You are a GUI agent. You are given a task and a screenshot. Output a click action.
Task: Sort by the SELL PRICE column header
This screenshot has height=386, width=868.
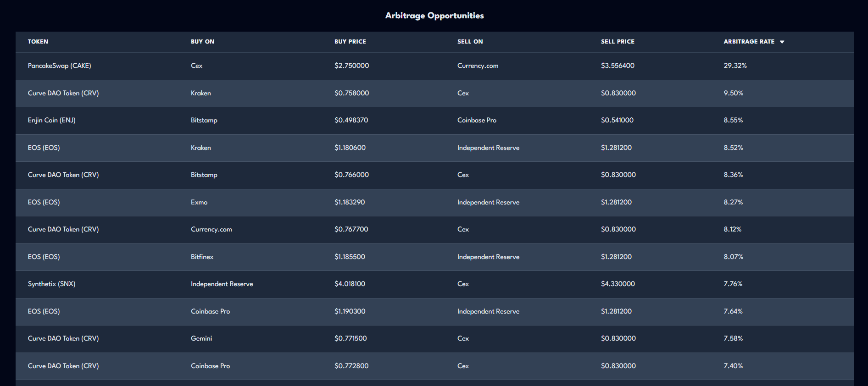tap(618, 42)
